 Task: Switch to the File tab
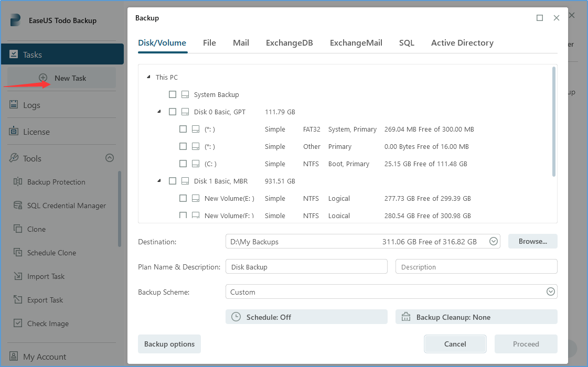(x=209, y=43)
